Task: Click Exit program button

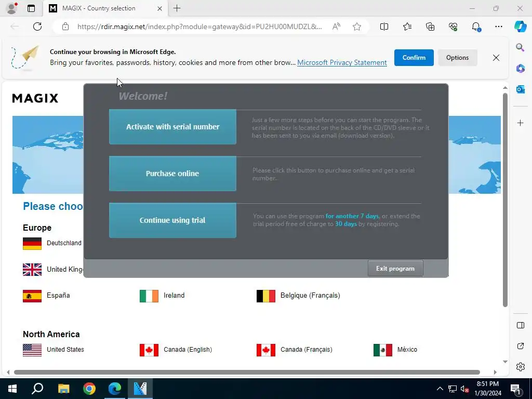Action: [x=395, y=269]
